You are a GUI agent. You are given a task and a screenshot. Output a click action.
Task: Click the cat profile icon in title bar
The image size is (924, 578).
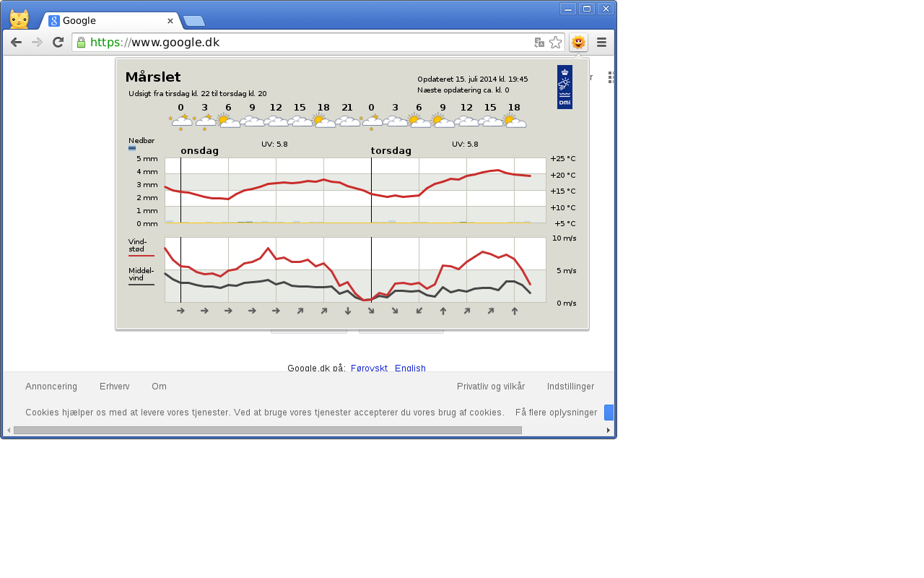click(x=19, y=19)
